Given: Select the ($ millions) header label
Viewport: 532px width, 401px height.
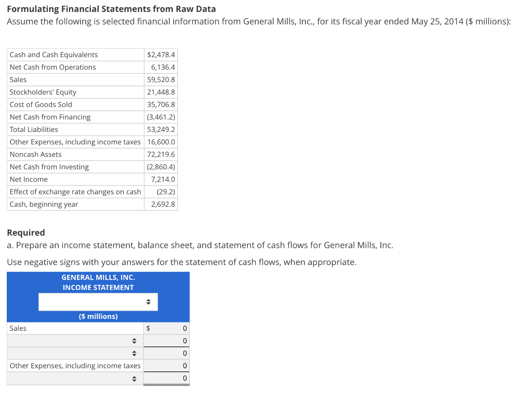Looking at the screenshot, I should (98, 316).
